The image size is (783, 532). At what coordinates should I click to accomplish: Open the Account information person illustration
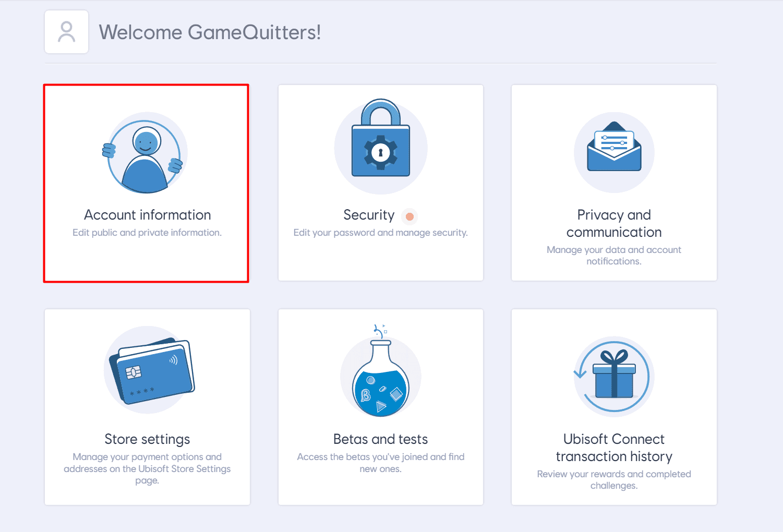144,153
